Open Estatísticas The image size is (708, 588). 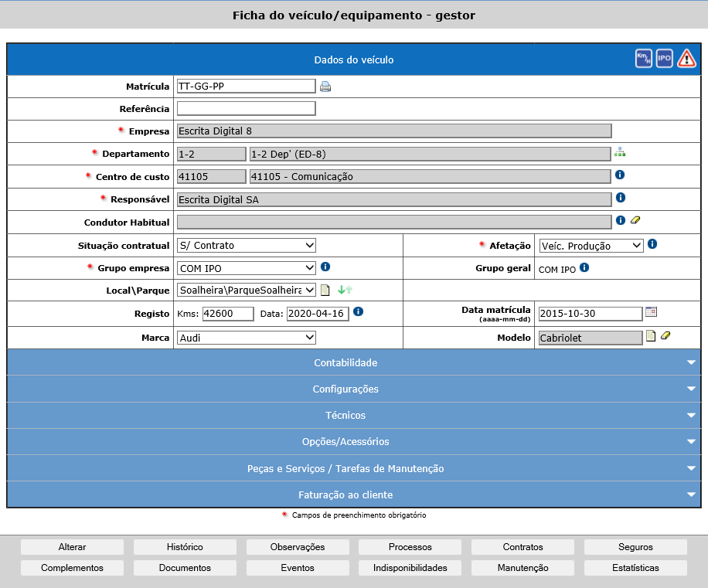(x=635, y=568)
